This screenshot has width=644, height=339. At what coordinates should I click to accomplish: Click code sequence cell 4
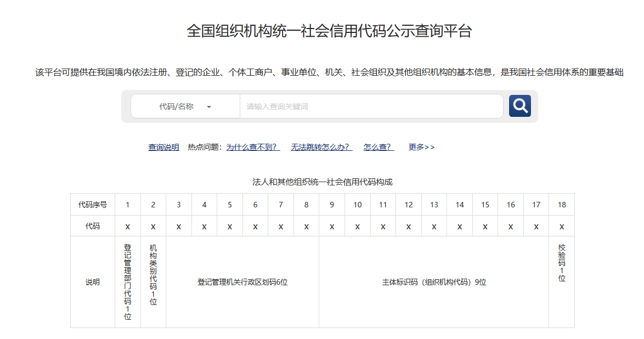pyautogui.click(x=204, y=205)
